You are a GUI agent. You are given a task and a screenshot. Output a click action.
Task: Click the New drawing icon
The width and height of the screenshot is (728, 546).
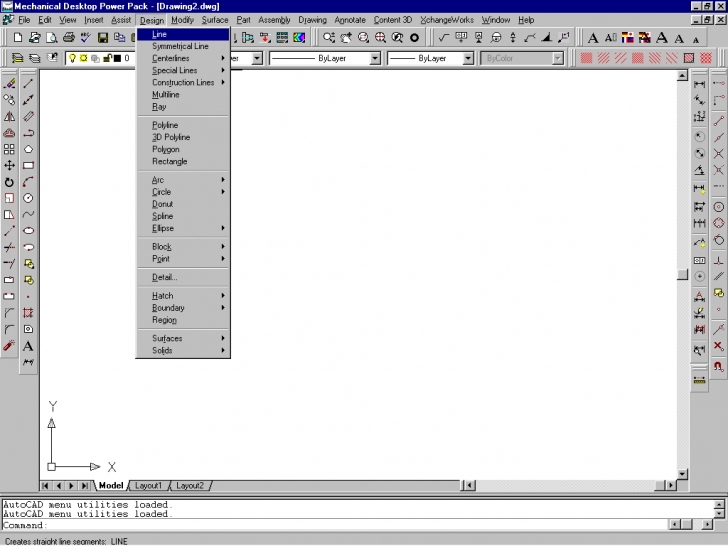[x=18, y=38]
